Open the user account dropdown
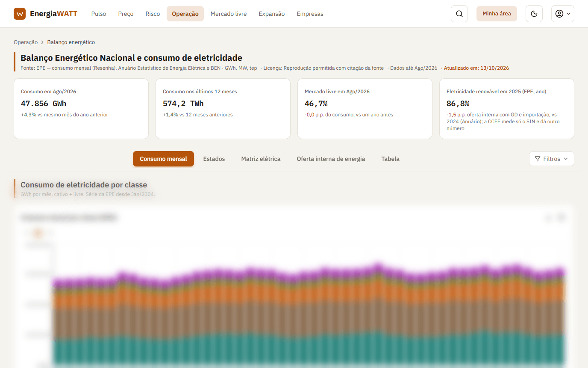 coord(563,14)
